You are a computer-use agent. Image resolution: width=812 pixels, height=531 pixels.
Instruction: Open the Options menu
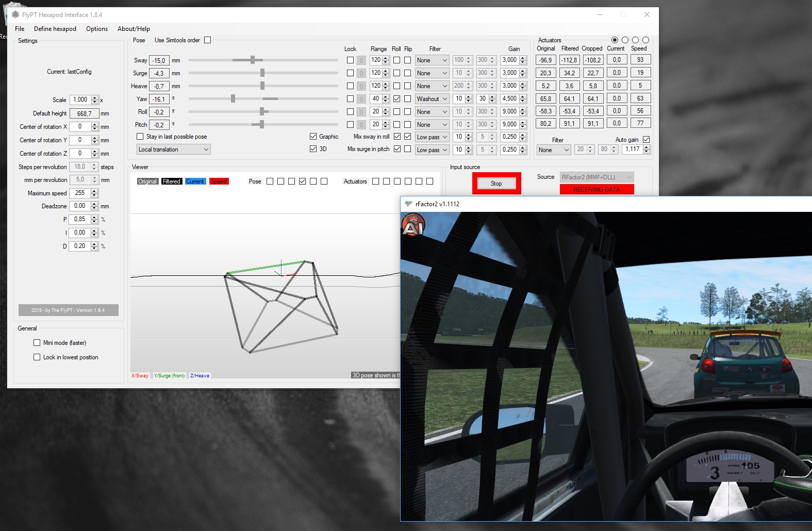tap(97, 29)
